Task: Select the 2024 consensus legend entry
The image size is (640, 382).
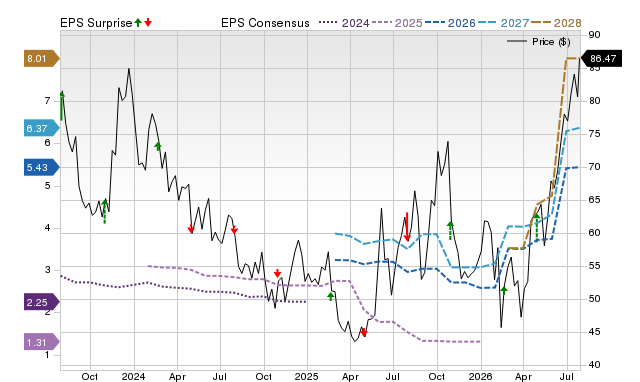Action: (x=344, y=23)
